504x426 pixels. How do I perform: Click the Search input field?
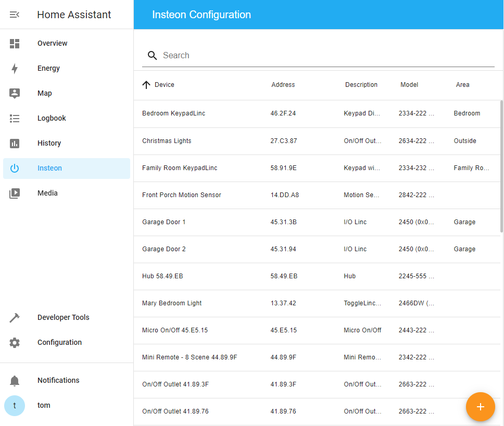[260, 55]
